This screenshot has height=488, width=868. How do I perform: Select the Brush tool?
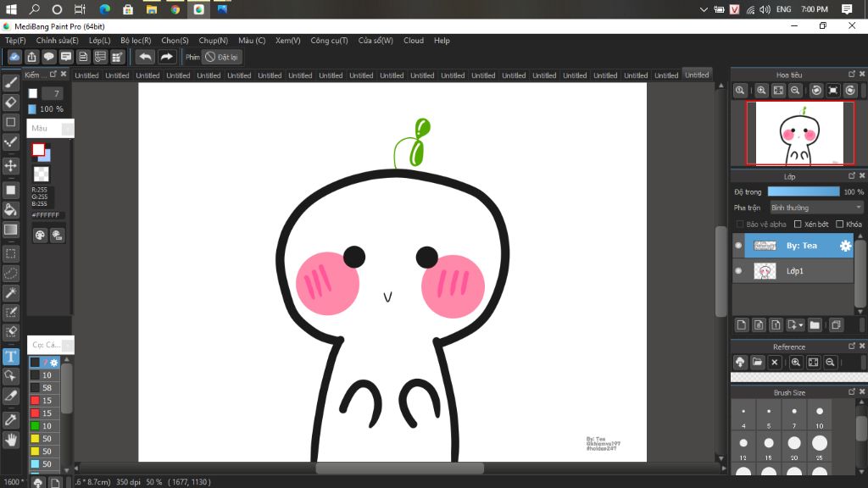pyautogui.click(x=11, y=83)
